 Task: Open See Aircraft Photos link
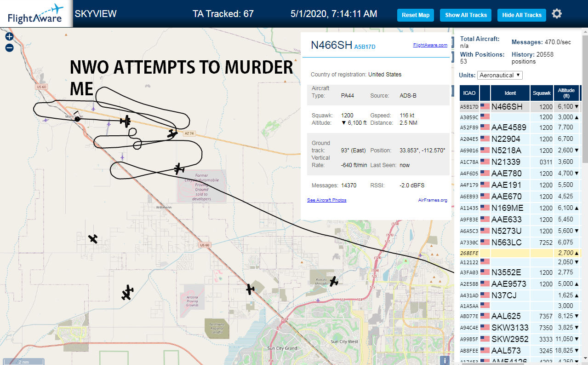[x=327, y=200]
